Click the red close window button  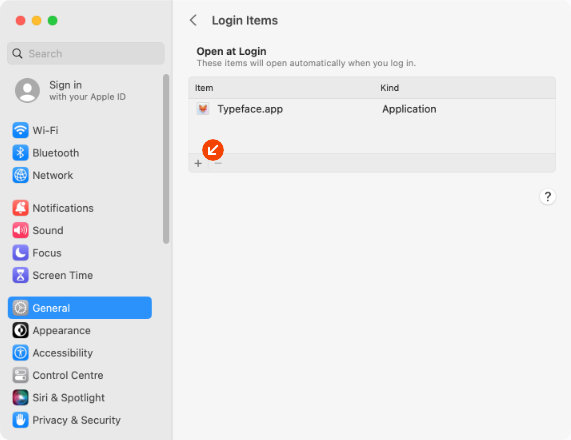(21, 20)
